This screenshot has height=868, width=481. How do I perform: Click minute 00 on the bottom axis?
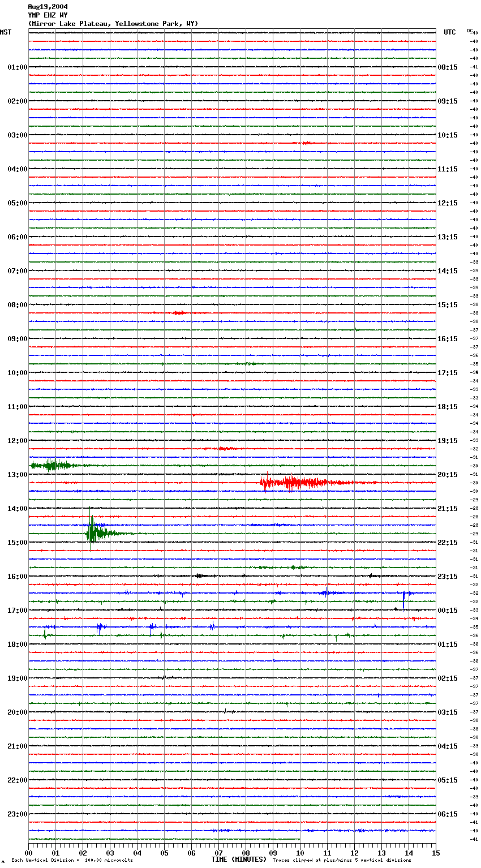28,852
